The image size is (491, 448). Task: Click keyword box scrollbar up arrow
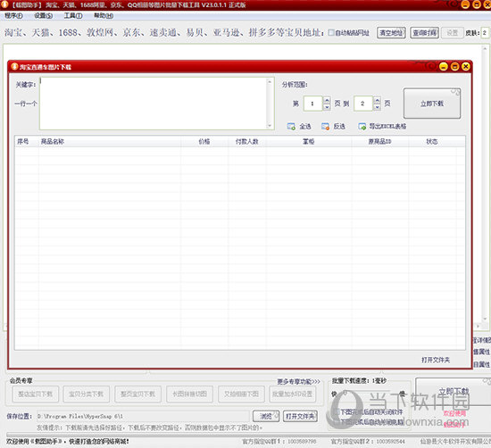[270, 82]
